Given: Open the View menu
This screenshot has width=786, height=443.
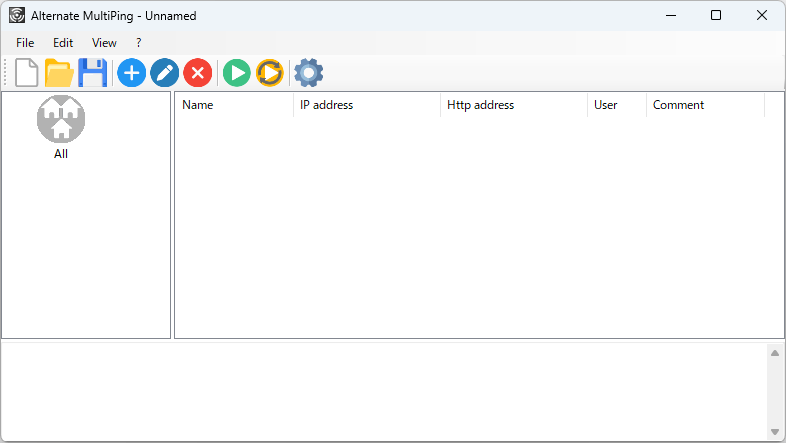Looking at the screenshot, I should 104,43.
